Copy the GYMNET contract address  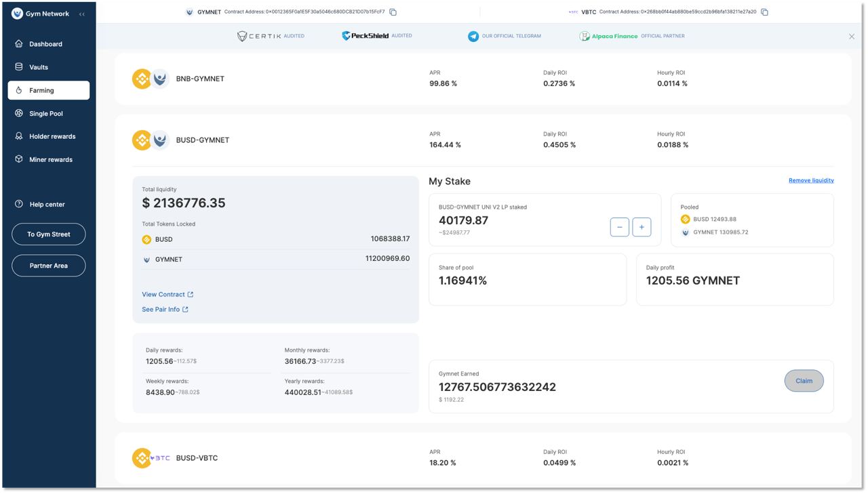(393, 12)
